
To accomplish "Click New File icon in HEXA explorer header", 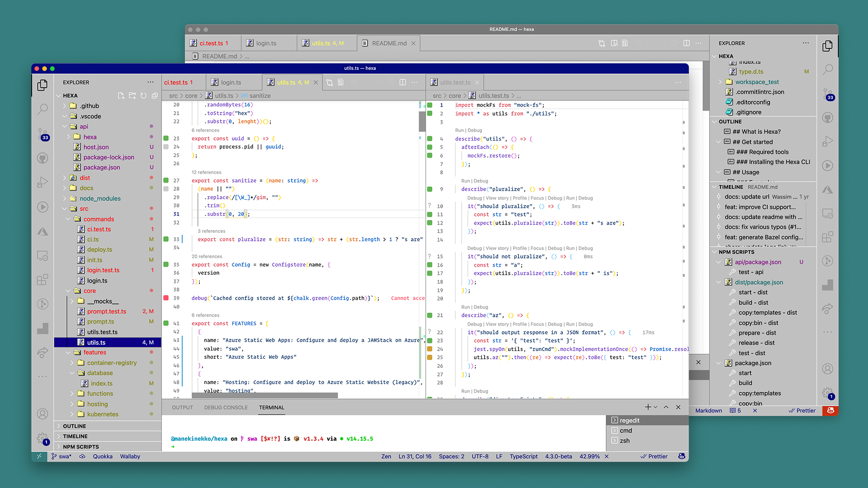I will click(x=121, y=95).
